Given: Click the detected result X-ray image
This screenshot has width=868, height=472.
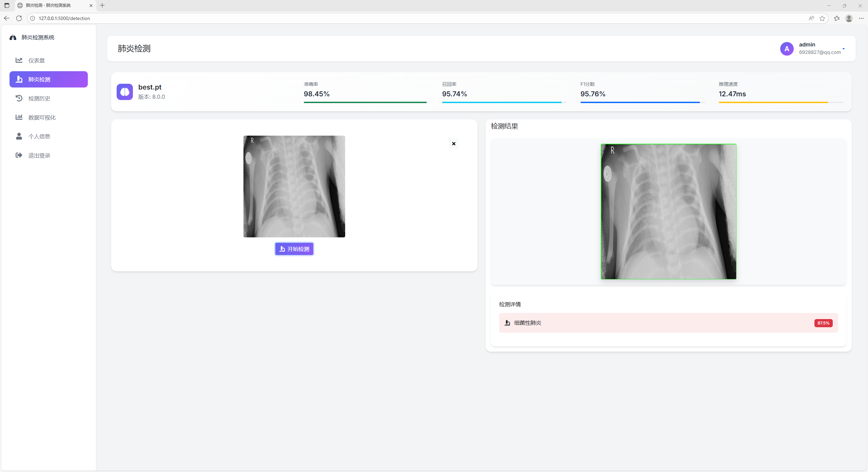Looking at the screenshot, I should click(x=668, y=212).
